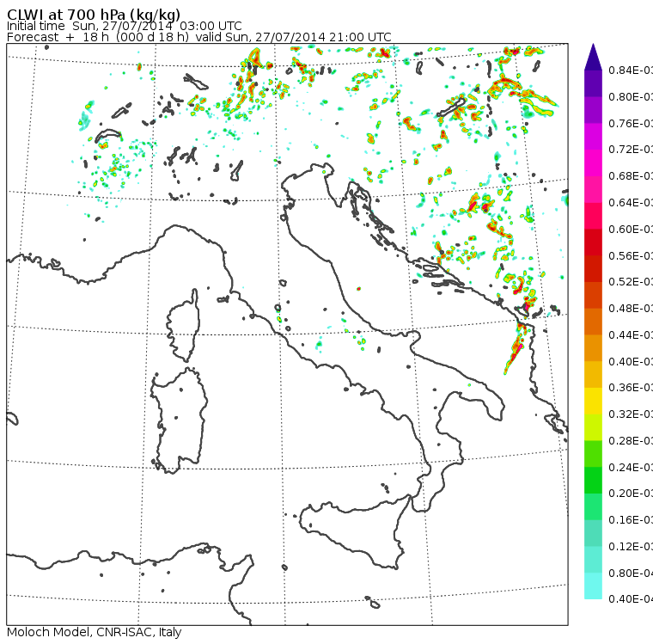Screen dimensions: 653x644
Task: Select the 'Initial time Sun, 27/07/2014 03:00 UTC' line
Action: [124, 27]
